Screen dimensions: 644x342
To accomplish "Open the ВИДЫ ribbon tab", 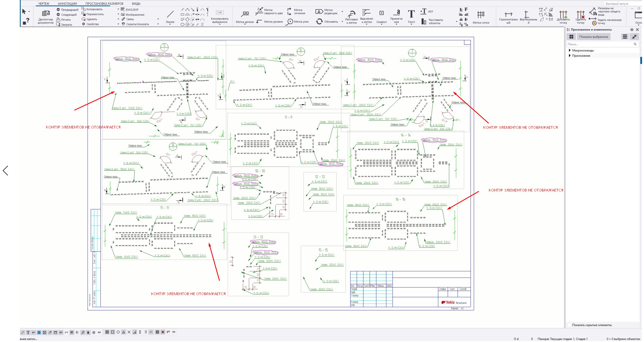I will 136,4.
